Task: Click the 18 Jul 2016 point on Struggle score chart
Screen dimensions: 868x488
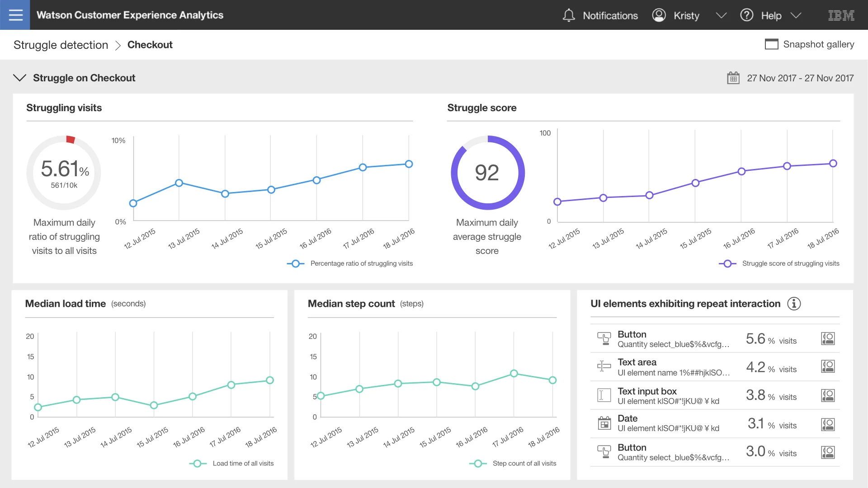Action: click(833, 164)
